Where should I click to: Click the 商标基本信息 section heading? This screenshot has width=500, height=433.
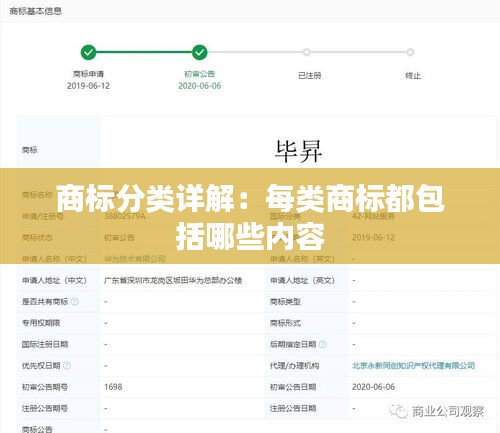[x=36, y=11]
